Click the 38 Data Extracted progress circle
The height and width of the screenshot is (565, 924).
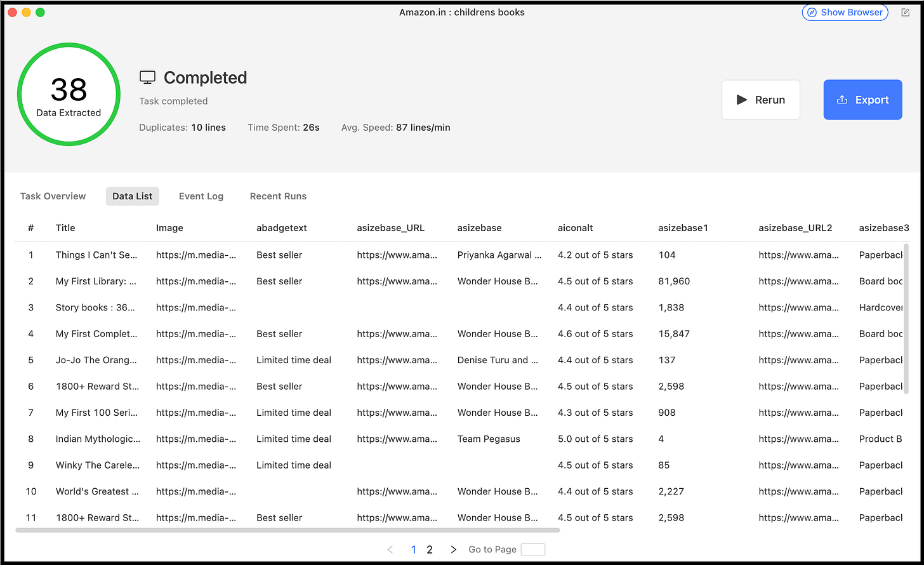click(69, 95)
